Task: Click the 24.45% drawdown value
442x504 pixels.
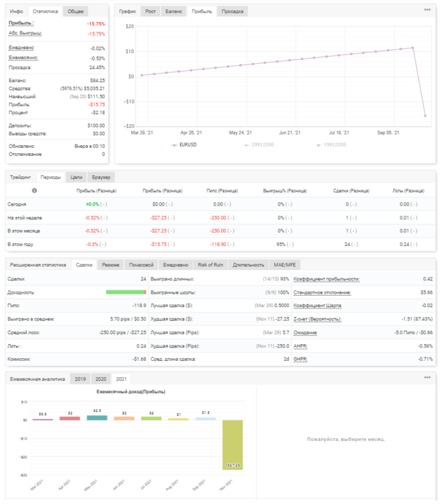Action: (x=97, y=67)
